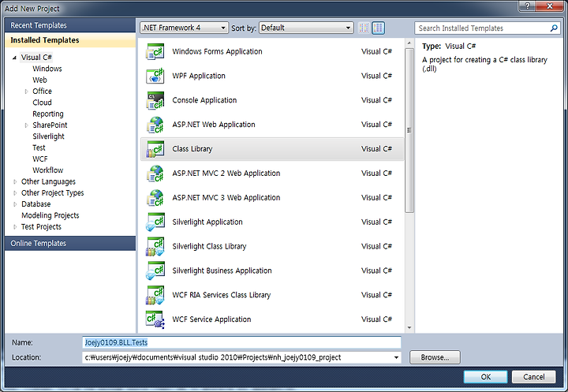
Task: Click the Browse... button
Action: tap(435, 357)
